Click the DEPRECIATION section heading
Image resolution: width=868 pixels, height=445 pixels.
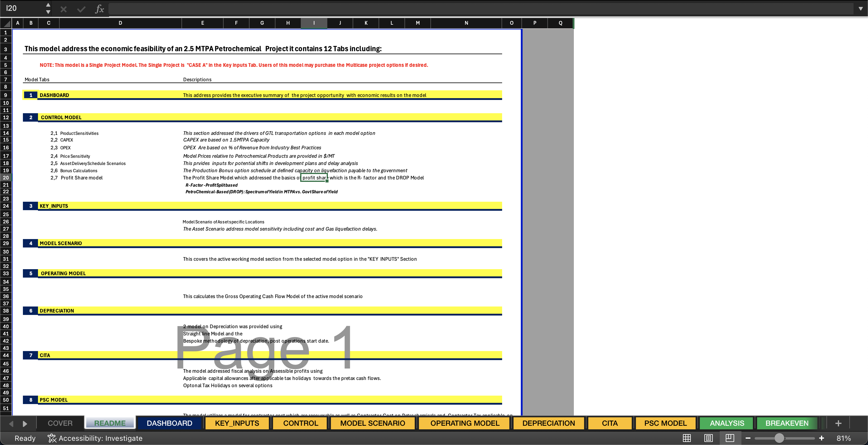[x=57, y=311]
